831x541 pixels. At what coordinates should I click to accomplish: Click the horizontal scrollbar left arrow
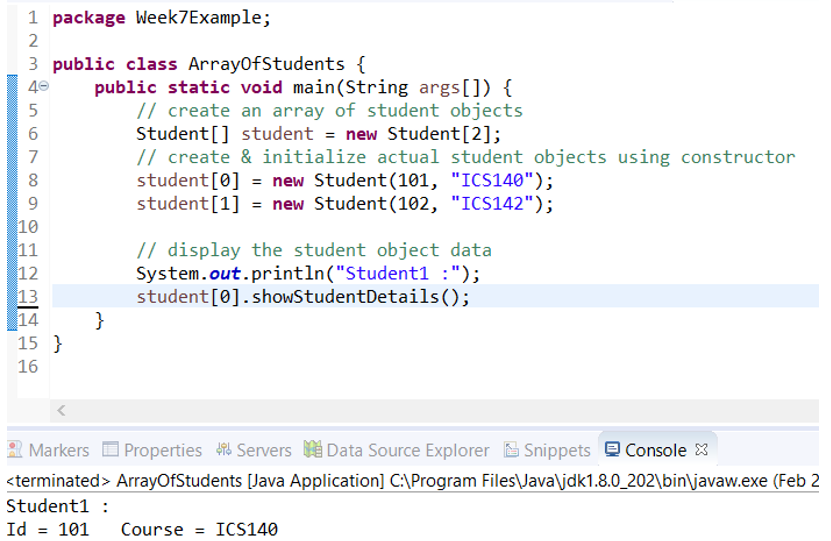61,410
